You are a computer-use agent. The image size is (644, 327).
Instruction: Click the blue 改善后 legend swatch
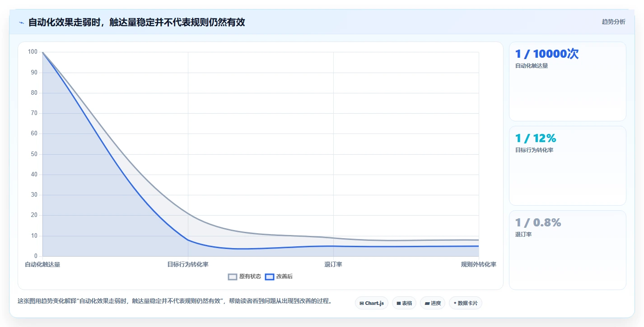[x=270, y=276]
